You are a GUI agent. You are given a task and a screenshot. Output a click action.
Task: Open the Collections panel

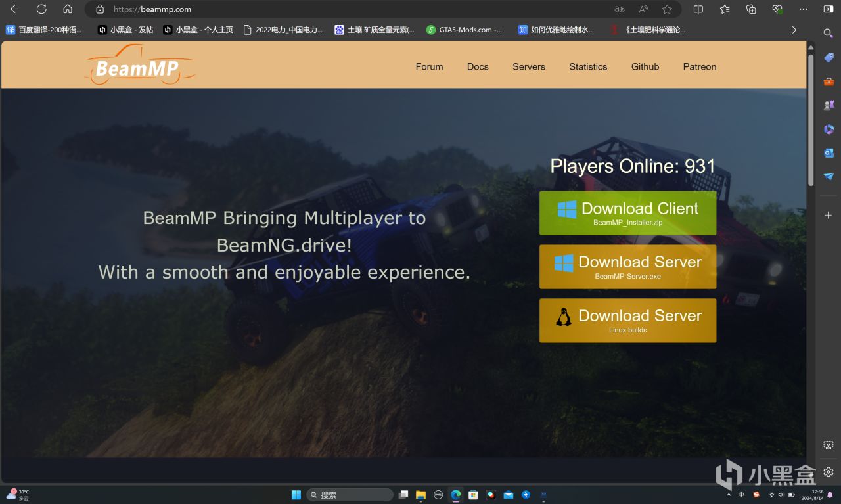(x=751, y=9)
